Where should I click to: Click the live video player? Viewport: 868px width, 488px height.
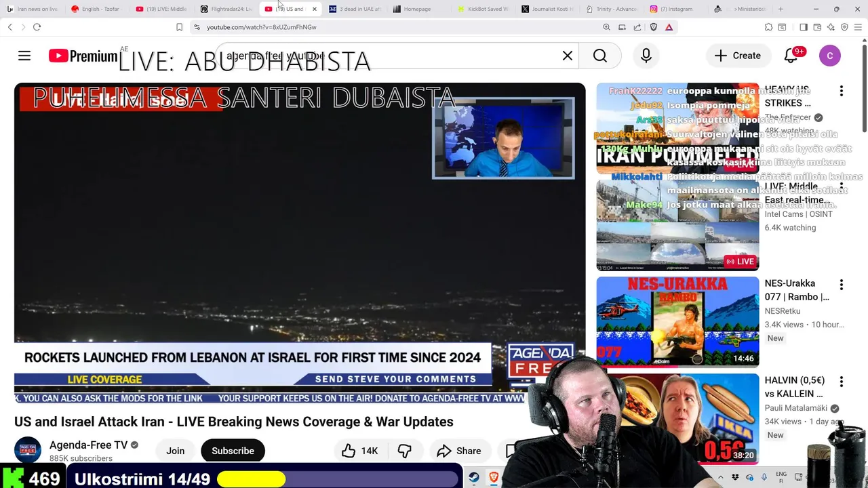300,243
